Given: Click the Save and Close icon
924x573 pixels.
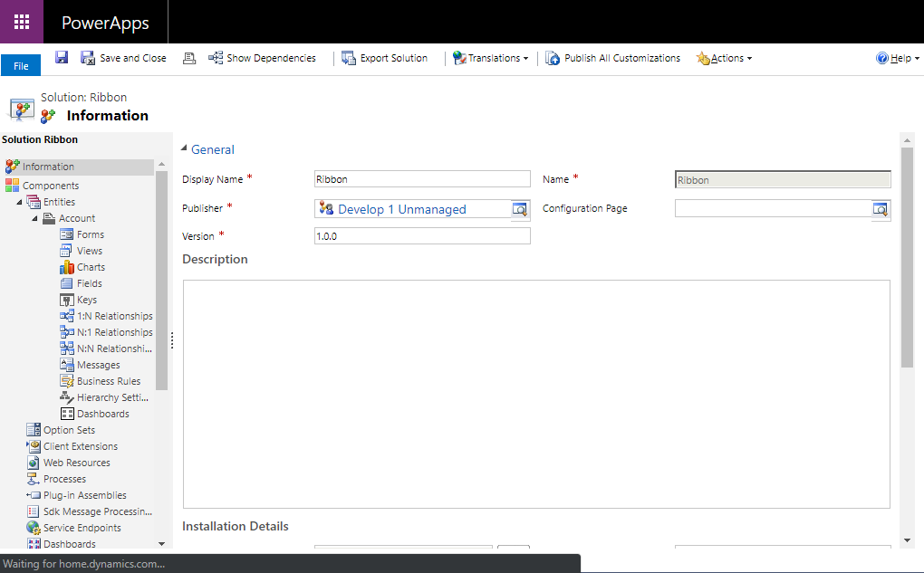Looking at the screenshot, I should pos(88,58).
